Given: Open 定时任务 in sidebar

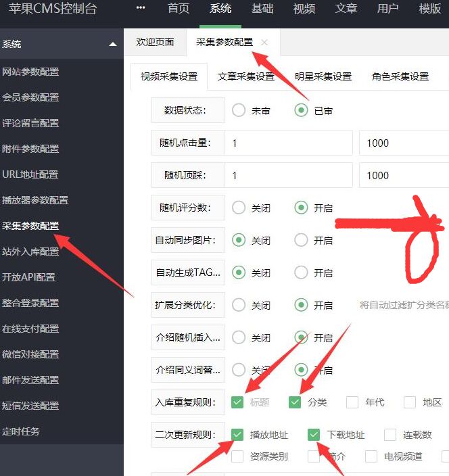Looking at the screenshot, I should click(x=21, y=431).
